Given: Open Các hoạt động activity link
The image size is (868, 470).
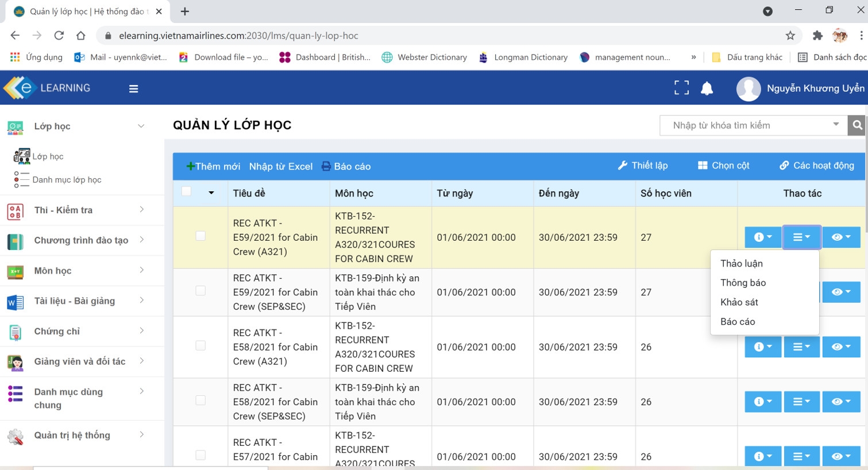Looking at the screenshot, I should click(x=816, y=165).
